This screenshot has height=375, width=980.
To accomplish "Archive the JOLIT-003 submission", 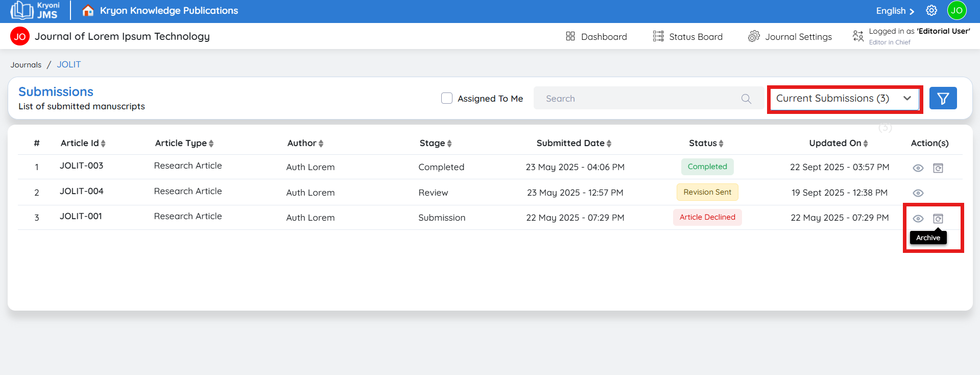I will [938, 168].
